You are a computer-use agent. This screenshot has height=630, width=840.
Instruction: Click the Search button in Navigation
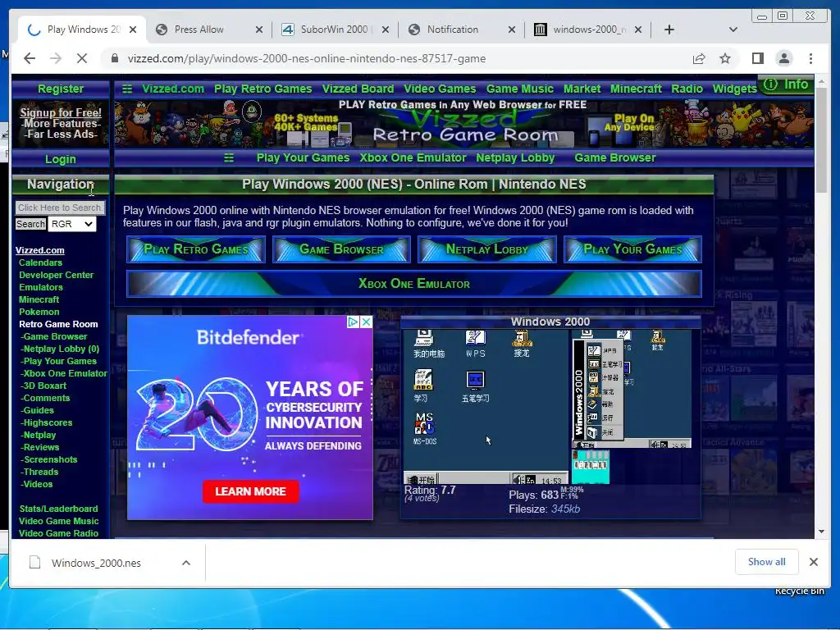pos(30,224)
